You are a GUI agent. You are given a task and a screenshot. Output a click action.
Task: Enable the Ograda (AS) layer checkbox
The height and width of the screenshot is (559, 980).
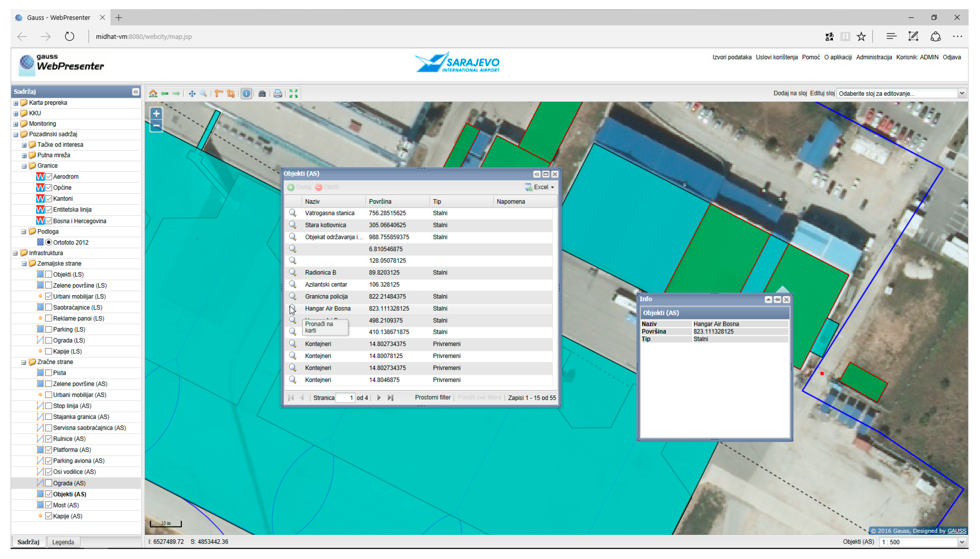(49, 483)
